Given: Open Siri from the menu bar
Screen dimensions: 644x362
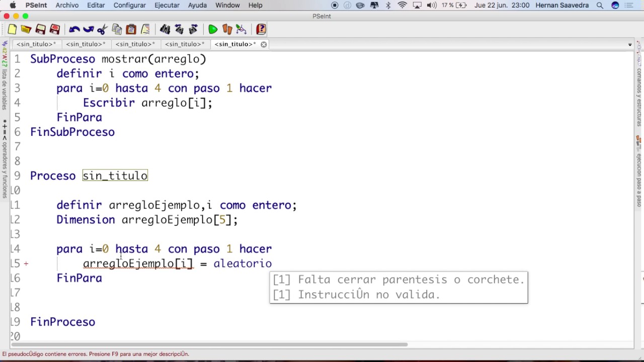Looking at the screenshot, I should point(615,5).
